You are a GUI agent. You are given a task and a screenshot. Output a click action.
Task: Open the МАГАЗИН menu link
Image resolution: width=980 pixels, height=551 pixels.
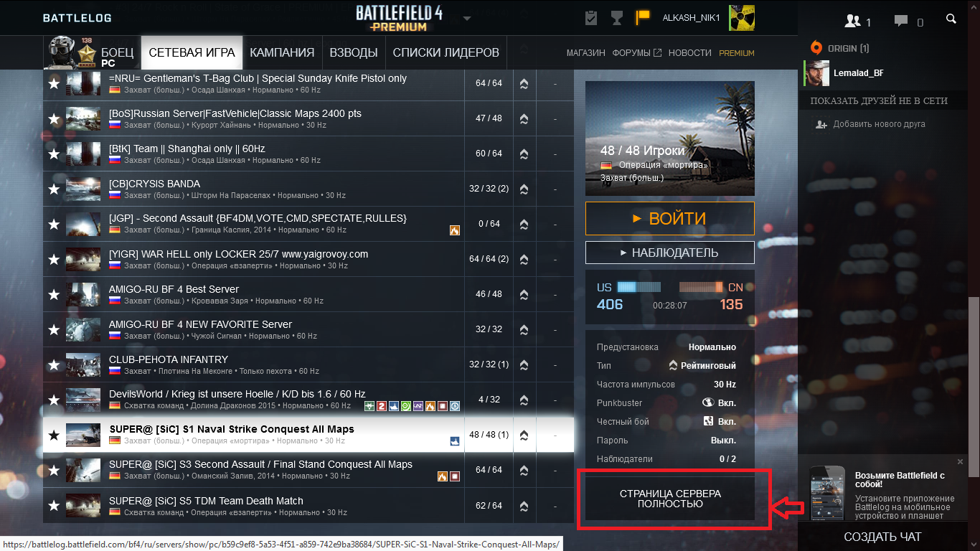click(586, 53)
